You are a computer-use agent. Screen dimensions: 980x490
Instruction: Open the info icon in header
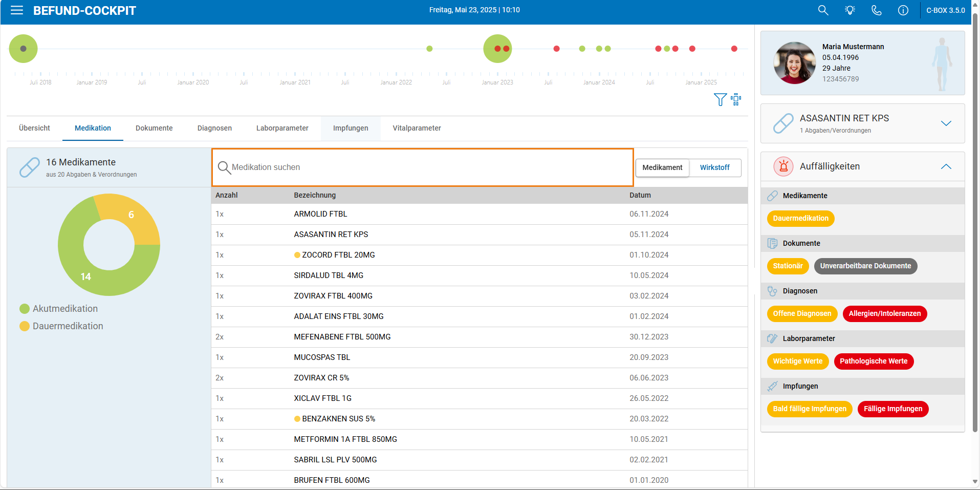[903, 10]
